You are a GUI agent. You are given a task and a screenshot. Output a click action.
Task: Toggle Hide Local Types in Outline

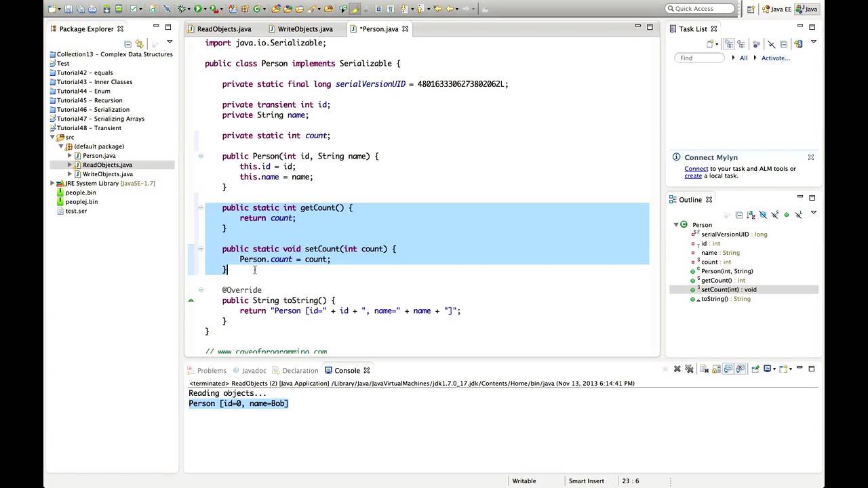point(799,215)
